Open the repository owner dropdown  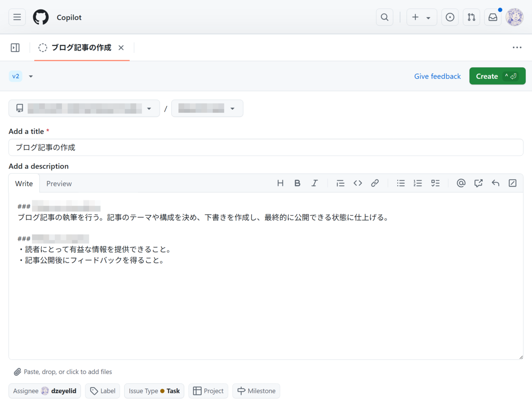84,108
